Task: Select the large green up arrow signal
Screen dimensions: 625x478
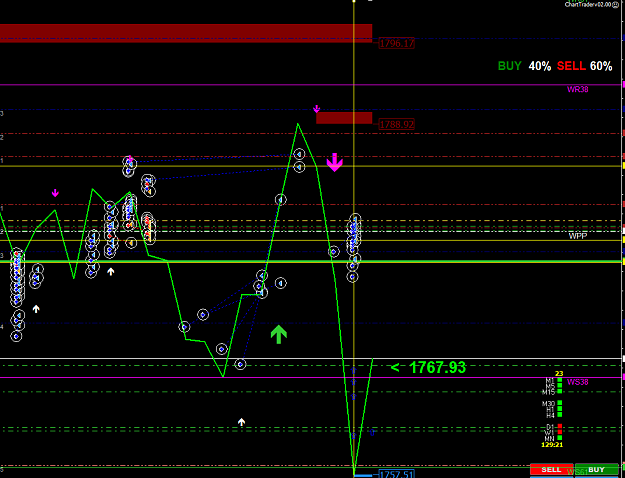Action: tap(279, 334)
